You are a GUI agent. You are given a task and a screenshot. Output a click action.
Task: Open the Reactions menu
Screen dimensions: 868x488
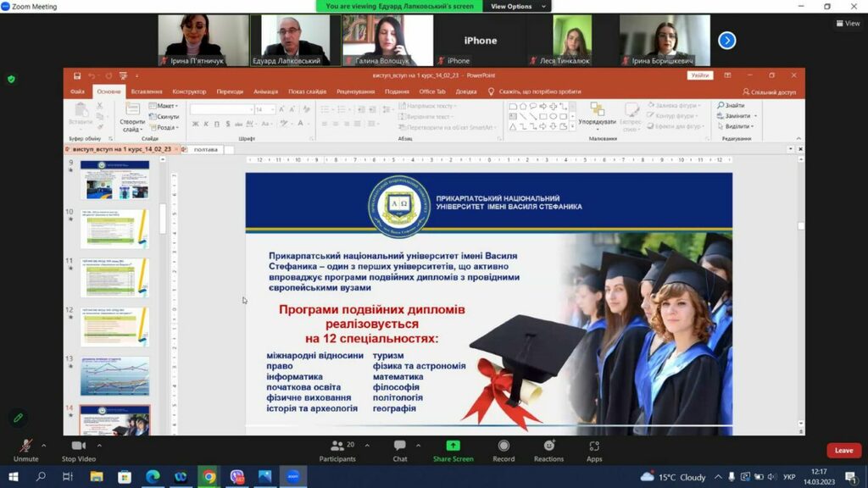click(548, 447)
